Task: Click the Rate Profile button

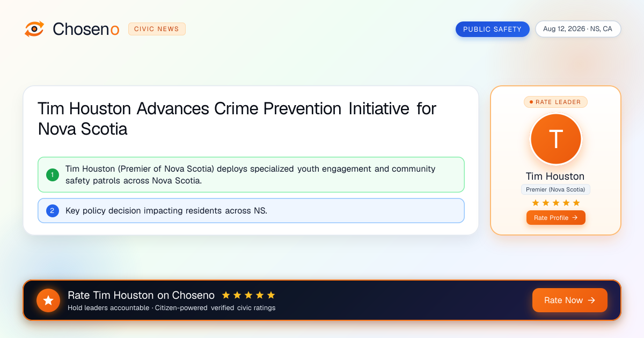Action: pyautogui.click(x=555, y=218)
